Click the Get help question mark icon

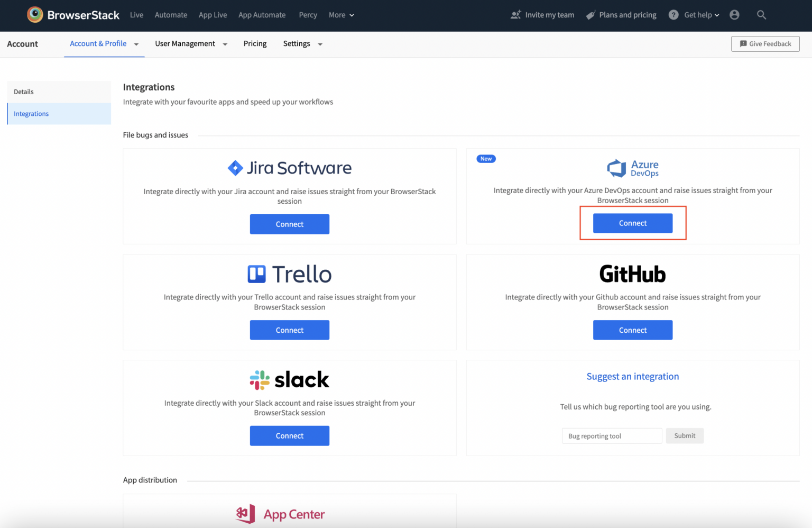673,15
